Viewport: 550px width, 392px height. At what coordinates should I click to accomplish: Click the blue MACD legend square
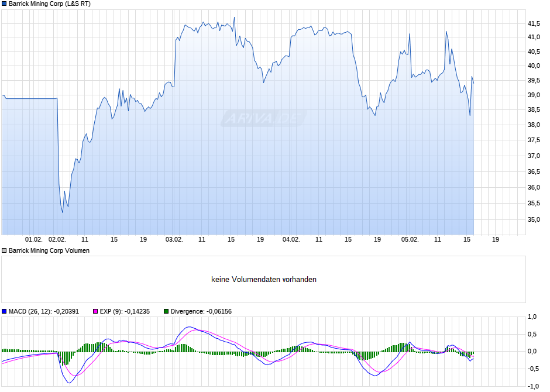(x=4, y=311)
